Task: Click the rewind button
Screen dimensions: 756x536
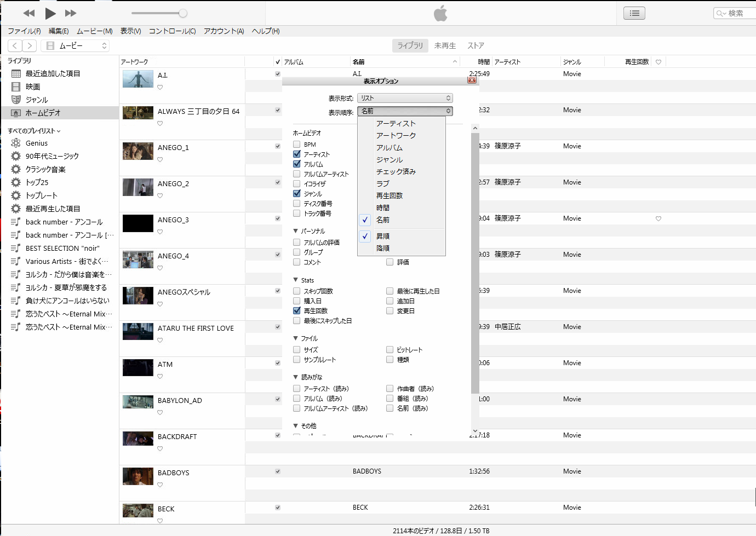Action: pyautogui.click(x=30, y=13)
